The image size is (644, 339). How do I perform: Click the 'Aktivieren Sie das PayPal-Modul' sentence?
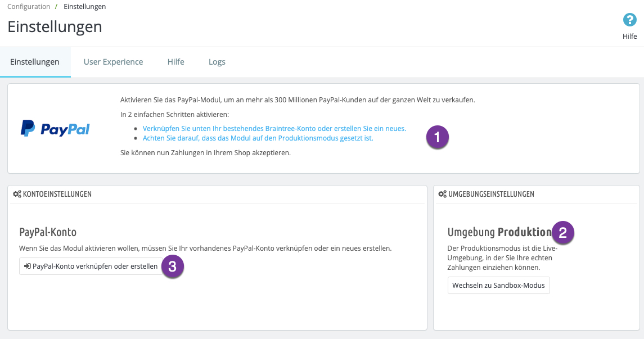[298, 100]
